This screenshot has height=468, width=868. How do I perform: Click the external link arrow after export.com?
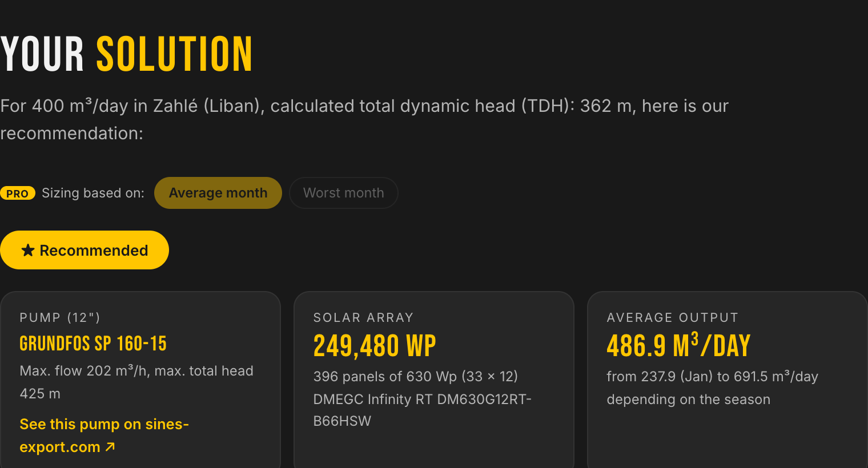click(110, 447)
